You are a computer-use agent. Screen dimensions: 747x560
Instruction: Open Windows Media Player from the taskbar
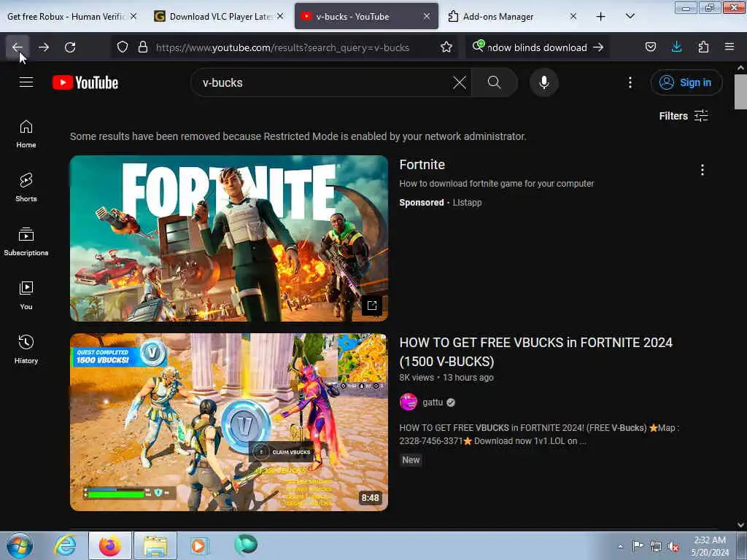click(199, 545)
